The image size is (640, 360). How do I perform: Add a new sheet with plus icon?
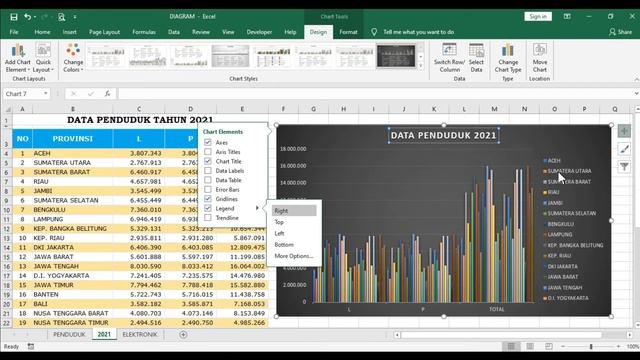pyautogui.click(x=183, y=335)
